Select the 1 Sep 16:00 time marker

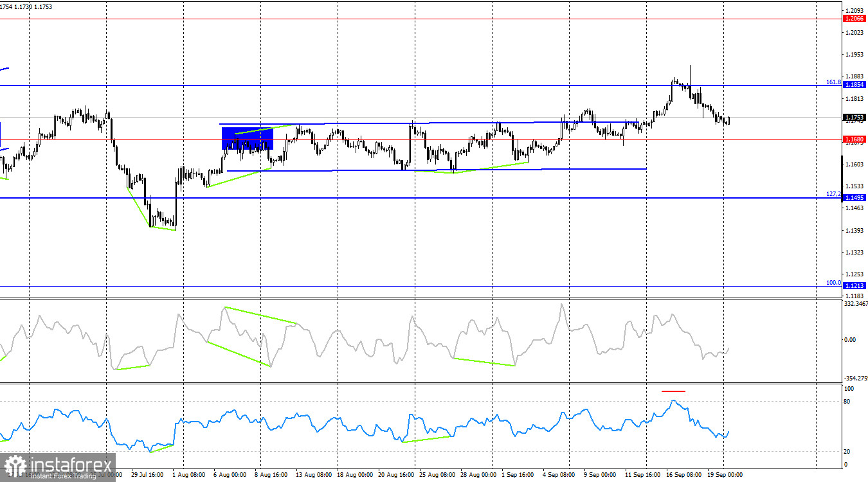(518, 475)
